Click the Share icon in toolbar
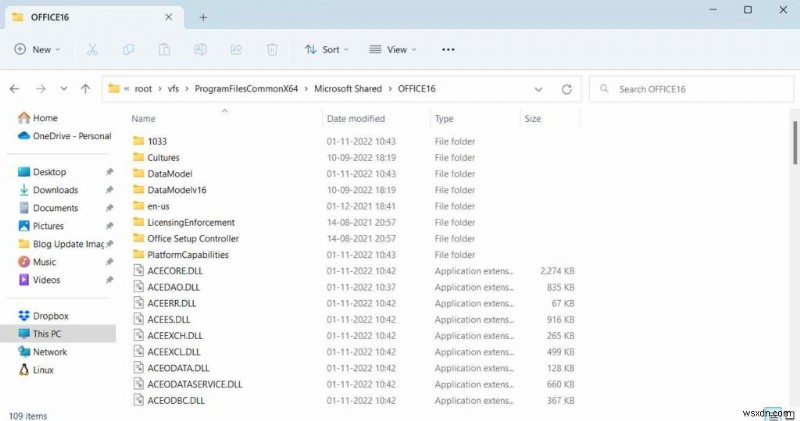800x421 pixels. (236, 49)
